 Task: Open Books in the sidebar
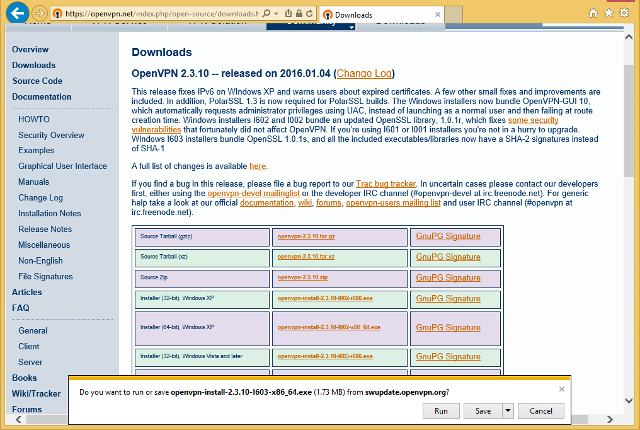coord(24,378)
